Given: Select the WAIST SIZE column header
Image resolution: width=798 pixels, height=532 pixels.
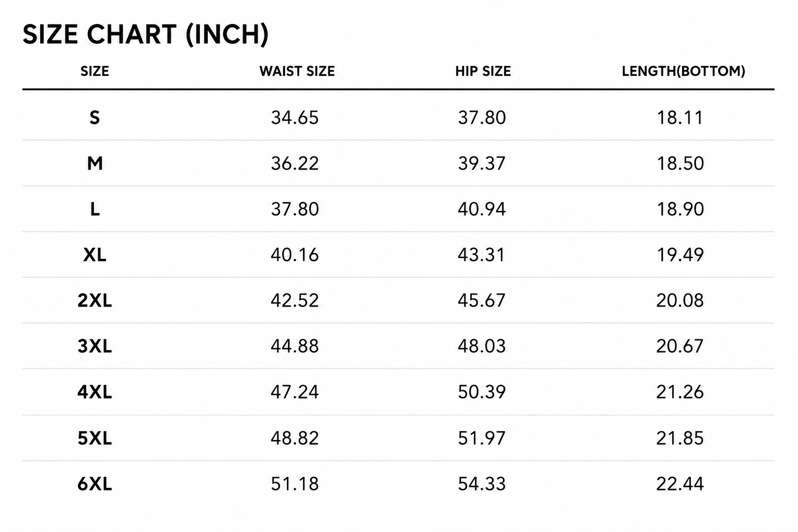Looking at the screenshot, I should [297, 71].
